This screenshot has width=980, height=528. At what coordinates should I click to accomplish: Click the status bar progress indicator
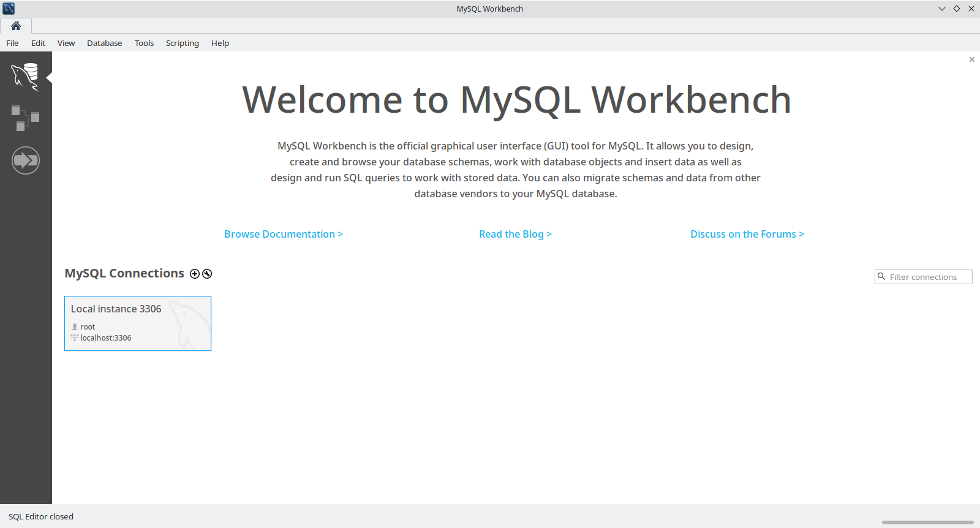click(x=927, y=522)
